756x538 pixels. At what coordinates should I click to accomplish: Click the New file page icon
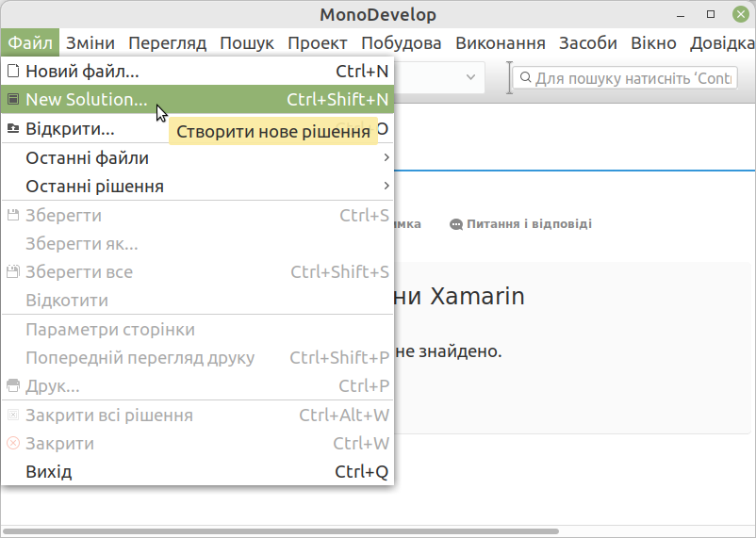[13, 71]
